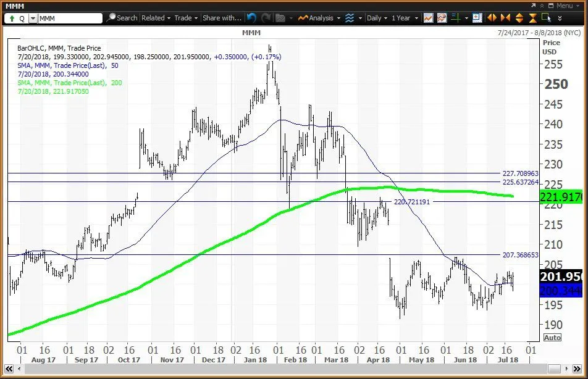
Task: Click the zoom region selection icon
Action: [547, 18]
